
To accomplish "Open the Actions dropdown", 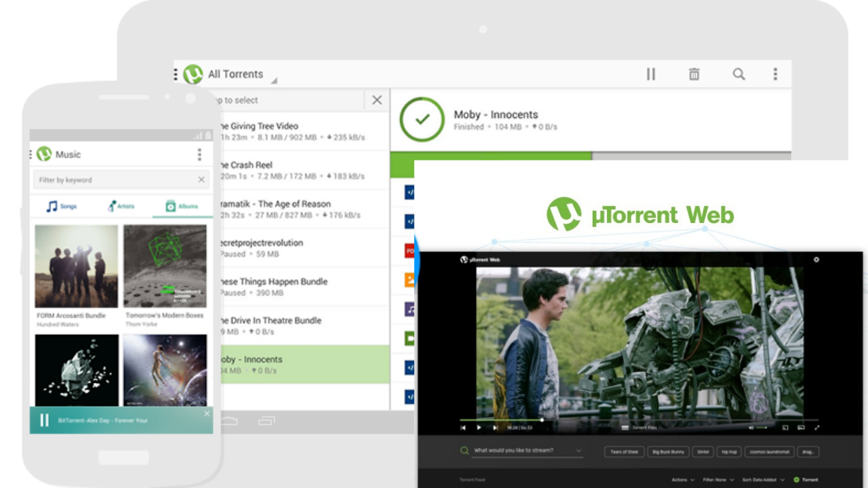I will [682, 480].
